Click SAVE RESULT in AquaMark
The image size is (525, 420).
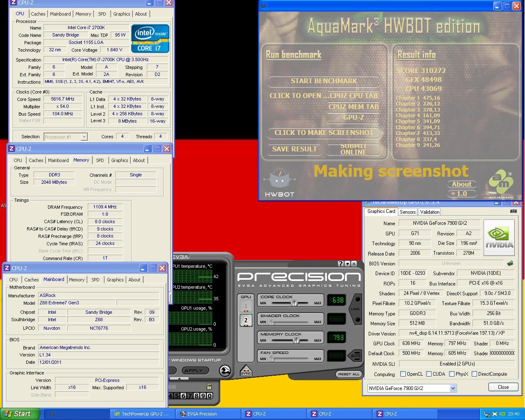coord(294,149)
